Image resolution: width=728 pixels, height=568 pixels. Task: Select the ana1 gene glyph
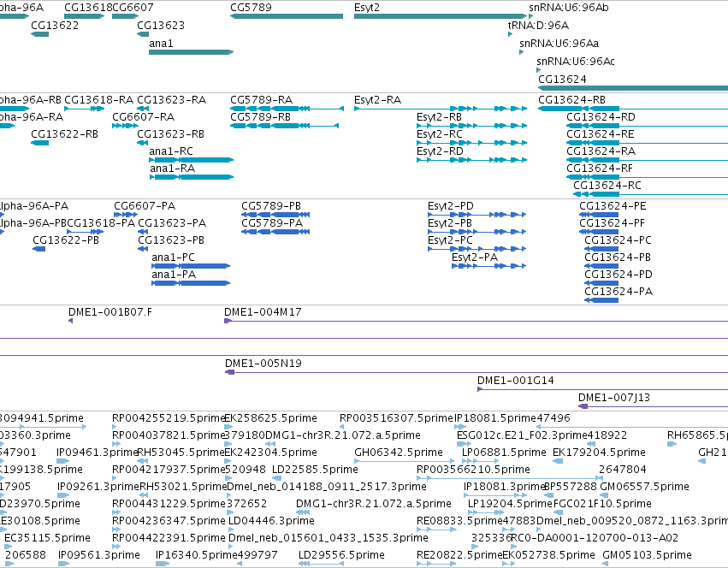(191, 52)
